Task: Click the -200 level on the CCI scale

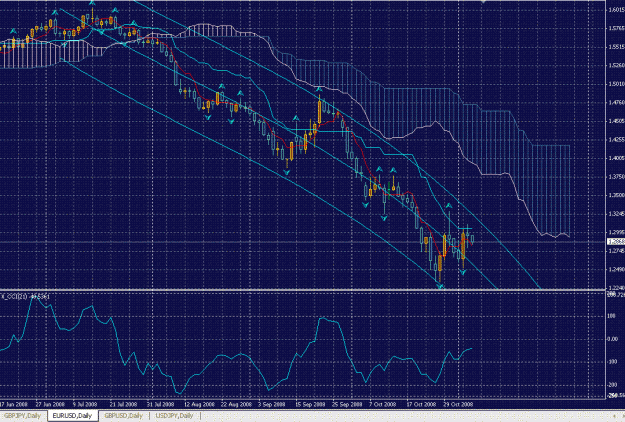Action: click(613, 385)
